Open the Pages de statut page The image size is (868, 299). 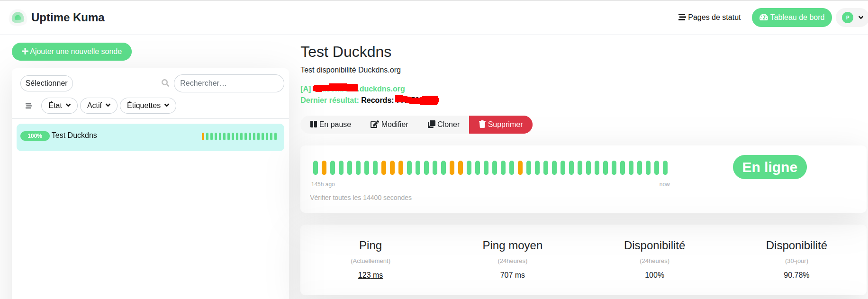[x=709, y=18]
